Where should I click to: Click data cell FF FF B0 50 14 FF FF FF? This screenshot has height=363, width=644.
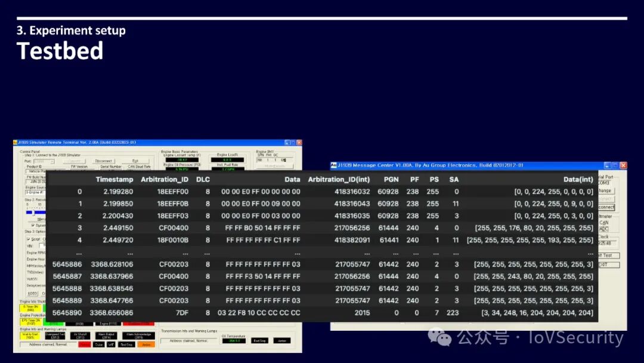[x=262, y=227]
